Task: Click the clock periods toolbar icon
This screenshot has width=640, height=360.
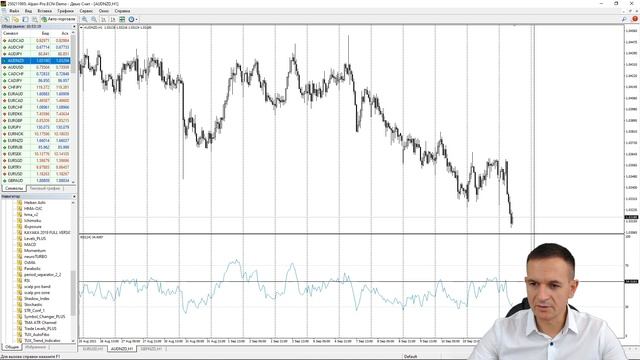Action: 131,19
